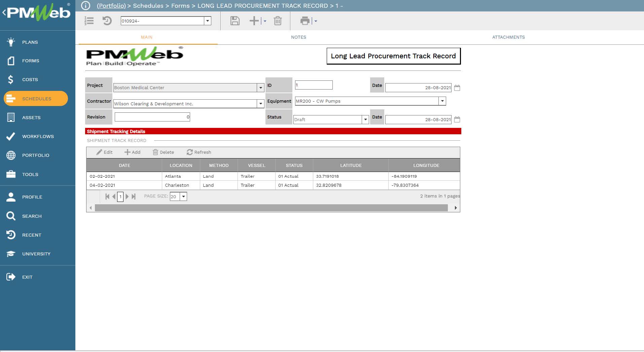Open Costs in the sidebar menu
The height and width of the screenshot is (352, 644).
pyautogui.click(x=30, y=80)
